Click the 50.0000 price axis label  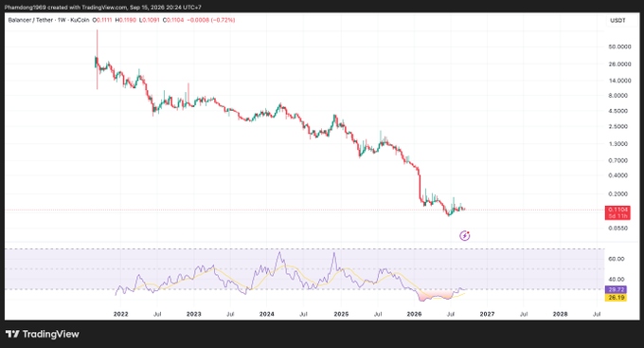619,46
